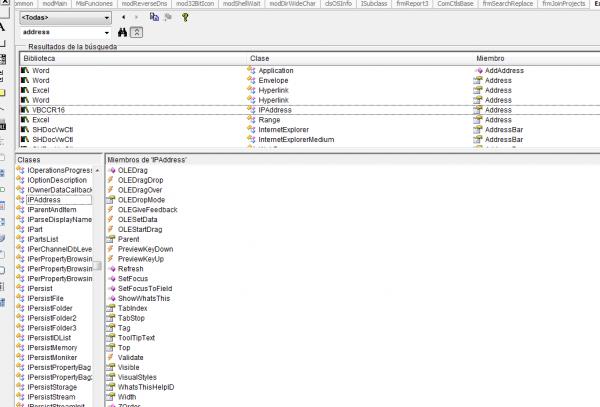Image resolution: width=600 pixels, height=407 pixels.
Task: Select the OLEDrag member
Action: point(132,170)
